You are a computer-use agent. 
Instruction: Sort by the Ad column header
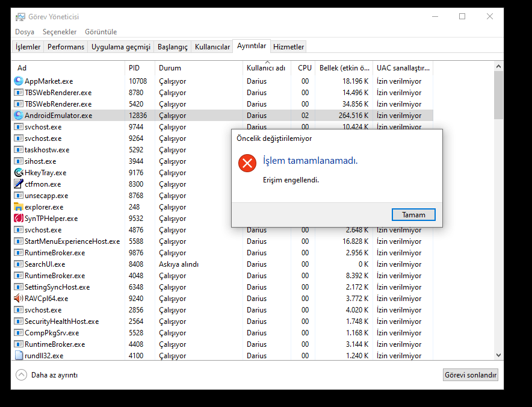point(68,68)
